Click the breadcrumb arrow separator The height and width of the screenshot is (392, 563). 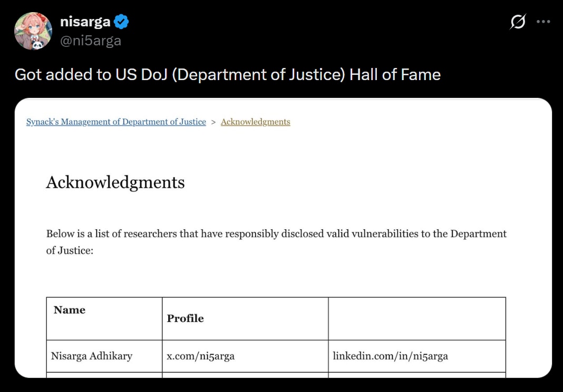213,122
